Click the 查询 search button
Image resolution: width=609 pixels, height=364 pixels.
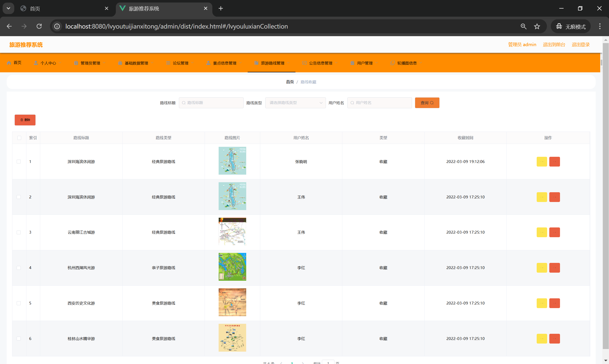coord(427,103)
